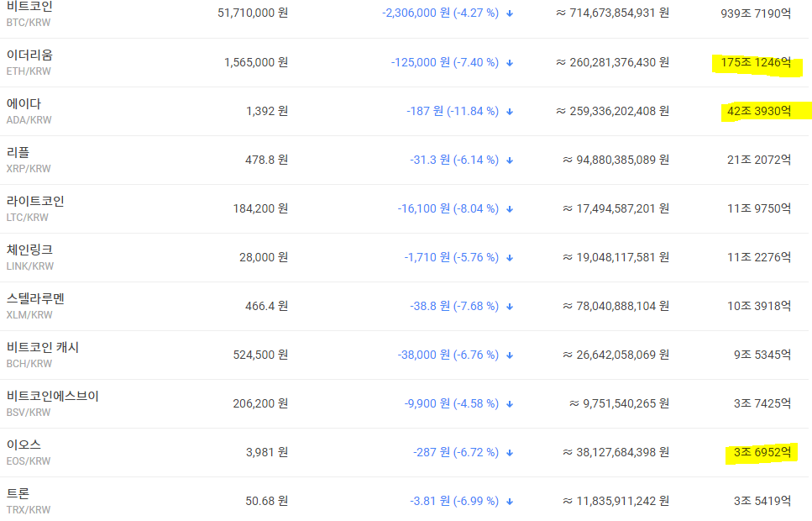812x521 pixels.
Task: Select highlighted market cap 175조 1246억
Action: (x=756, y=63)
